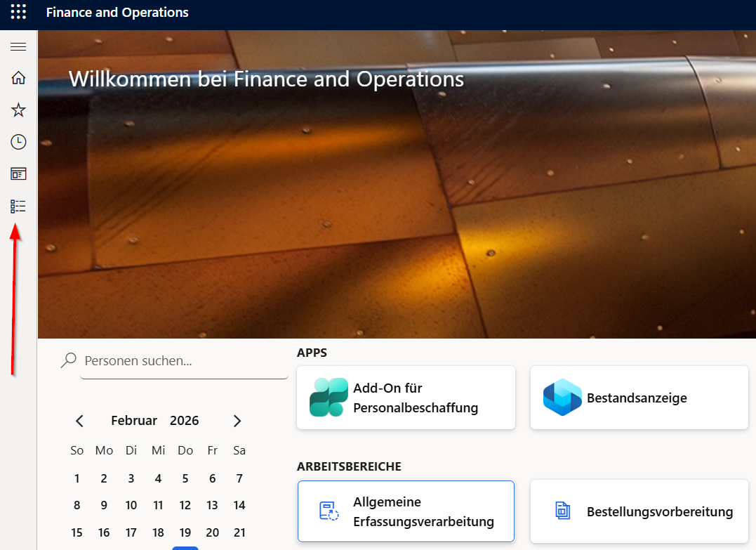Image resolution: width=756 pixels, height=550 pixels.
Task: Click the APPS section heading
Action: [x=312, y=353]
